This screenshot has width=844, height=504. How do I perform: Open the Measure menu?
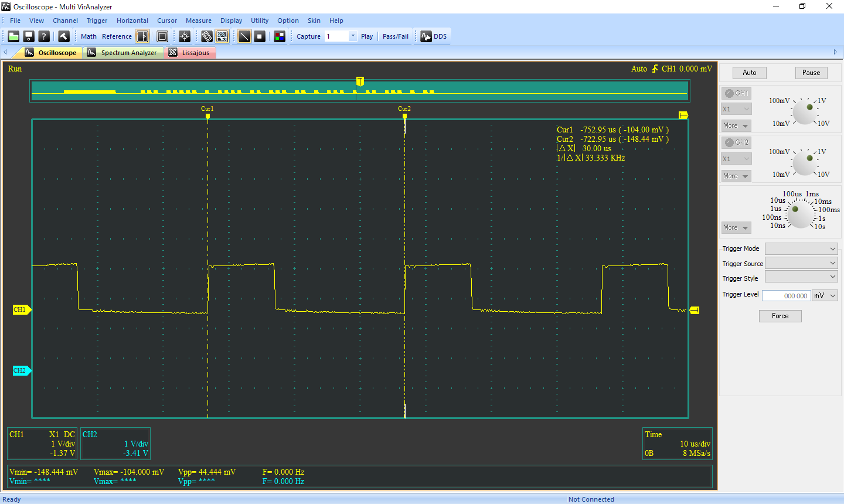pyautogui.click(x=199, y=21)
